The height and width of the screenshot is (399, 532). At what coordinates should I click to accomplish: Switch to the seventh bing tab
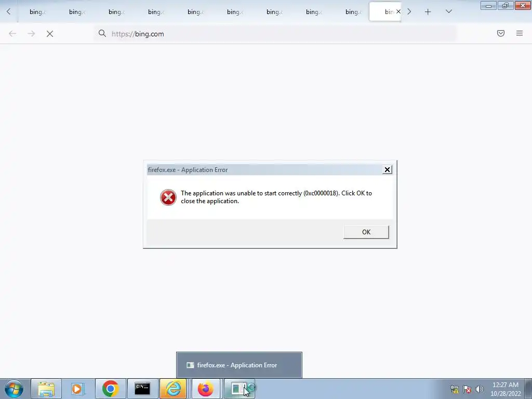coord(274,12)
